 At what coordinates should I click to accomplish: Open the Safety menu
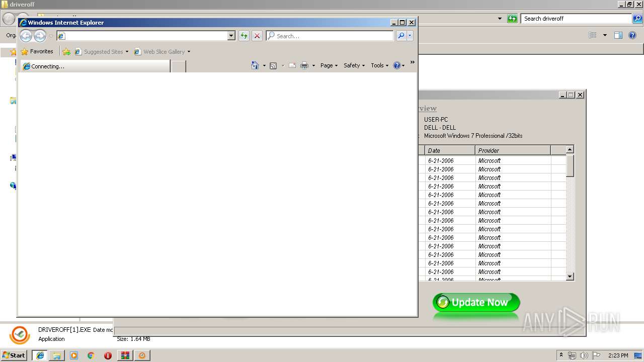pyautogui.click(x=354, y=65)
